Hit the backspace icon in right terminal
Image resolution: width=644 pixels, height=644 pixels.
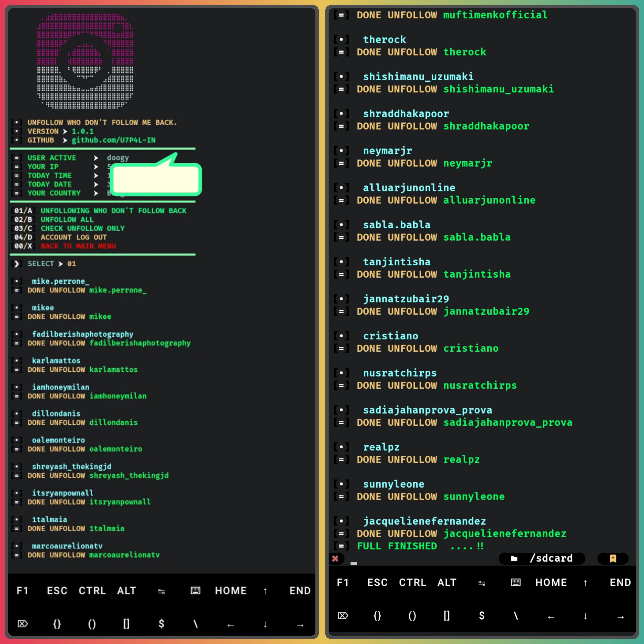[x=343, y=616]
